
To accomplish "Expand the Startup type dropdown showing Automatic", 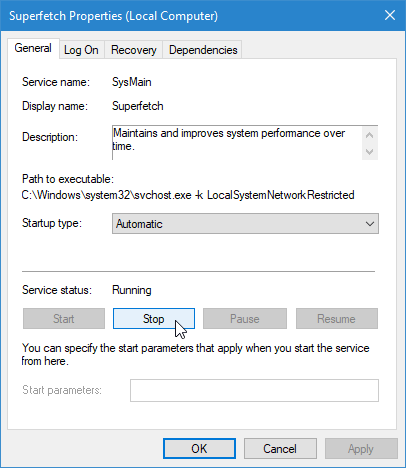I will coord(245,224).
